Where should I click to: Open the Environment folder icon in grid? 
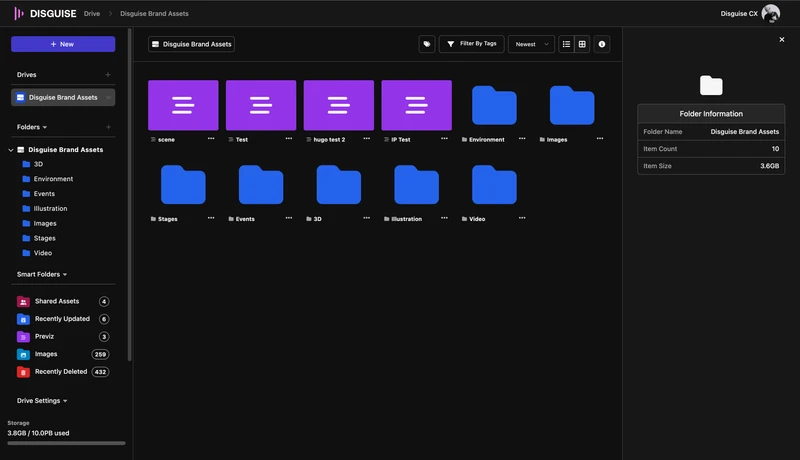click(x=494, y=105)
